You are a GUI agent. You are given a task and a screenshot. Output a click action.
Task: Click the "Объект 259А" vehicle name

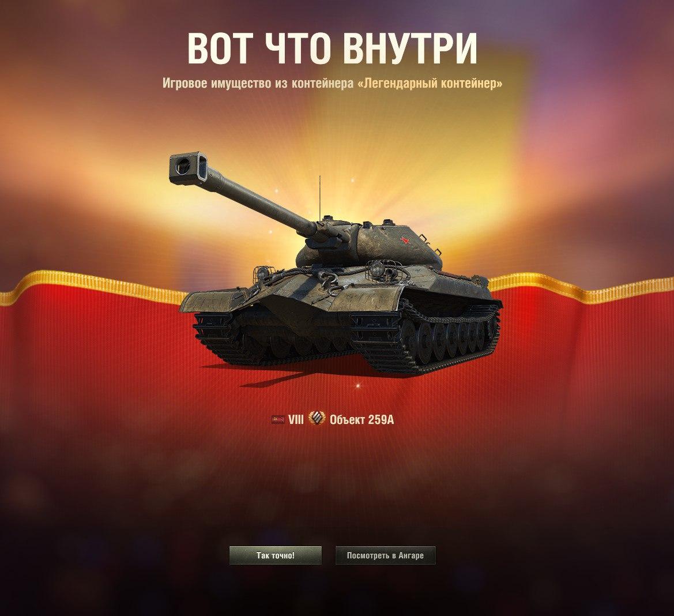362,419
